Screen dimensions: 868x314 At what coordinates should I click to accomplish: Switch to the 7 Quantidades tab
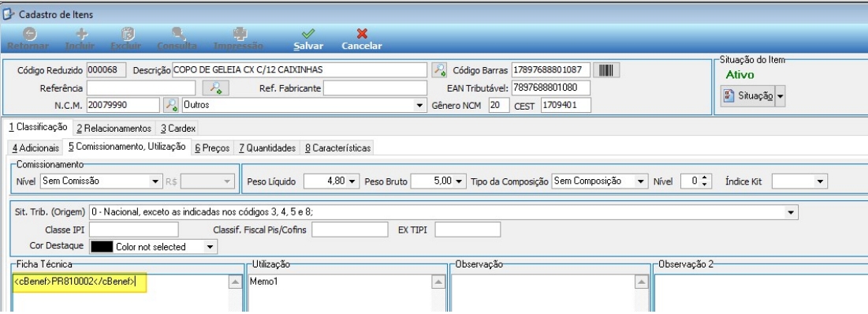pyautogui.click(x=266, y=148)
